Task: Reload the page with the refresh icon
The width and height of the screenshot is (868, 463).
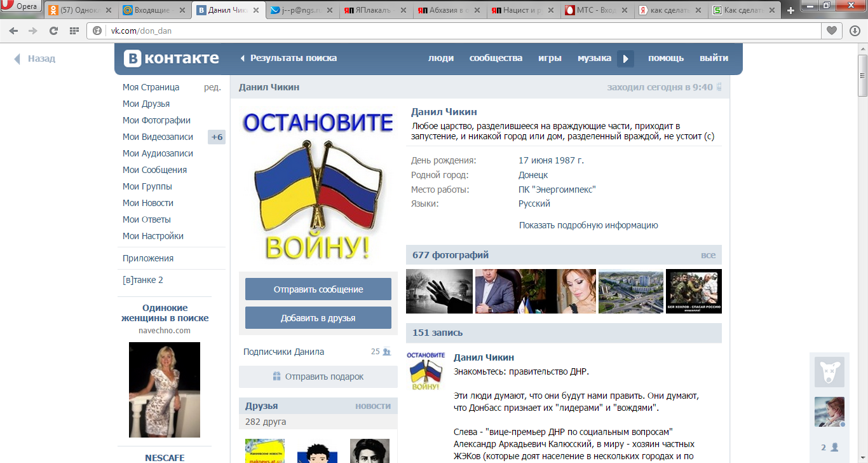Action: coord(53,31)
